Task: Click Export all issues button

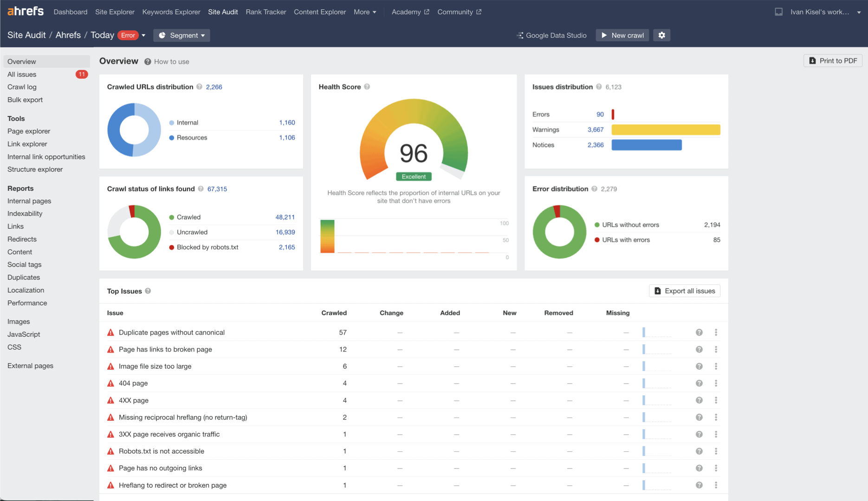Action: coord(684,291)
